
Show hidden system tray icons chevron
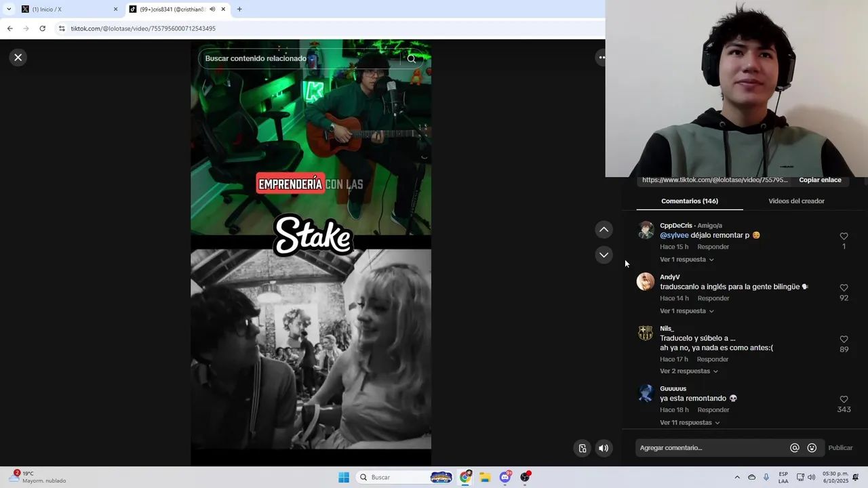click(737, 477)
